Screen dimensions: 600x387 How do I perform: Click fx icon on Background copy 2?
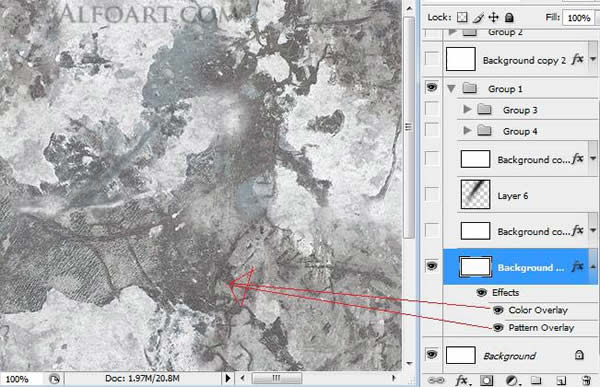pyautogui.click(x=577, y=59)
